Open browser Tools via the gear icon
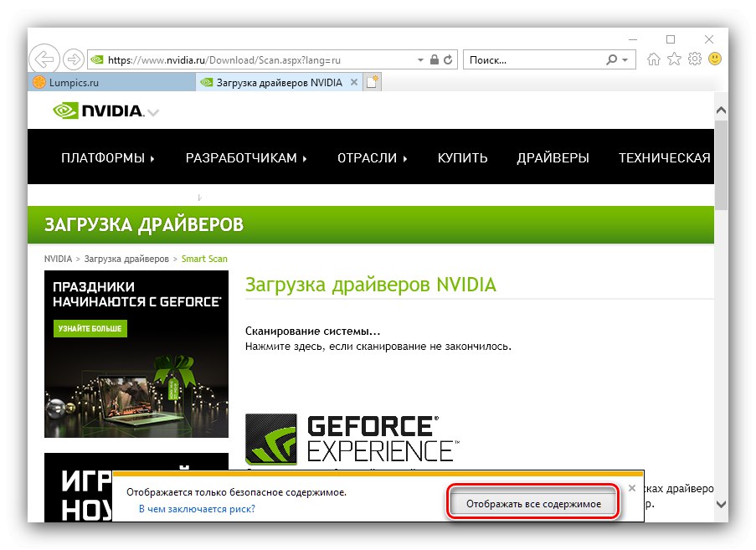Screen dimensions: 756x550 695,59
